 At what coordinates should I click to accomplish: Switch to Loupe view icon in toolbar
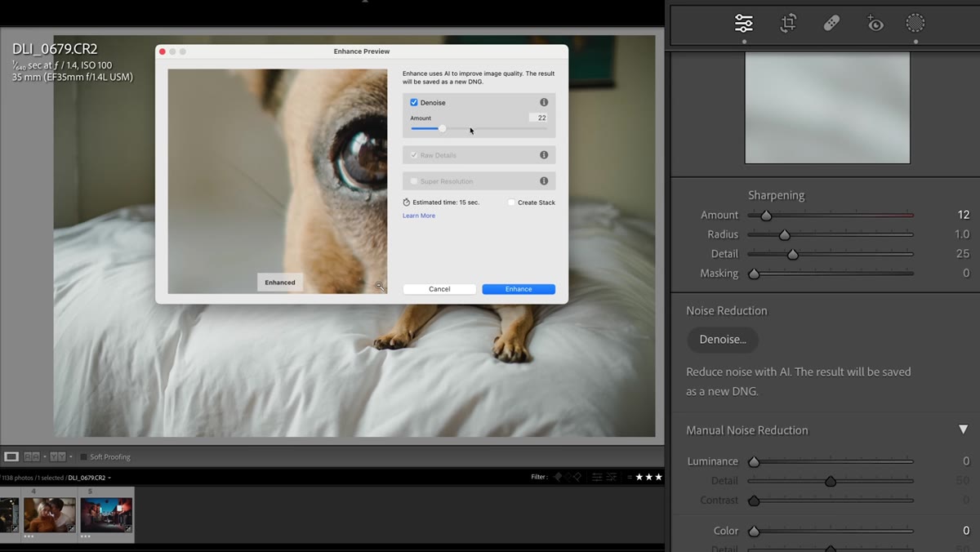click(x=11, y=456)
